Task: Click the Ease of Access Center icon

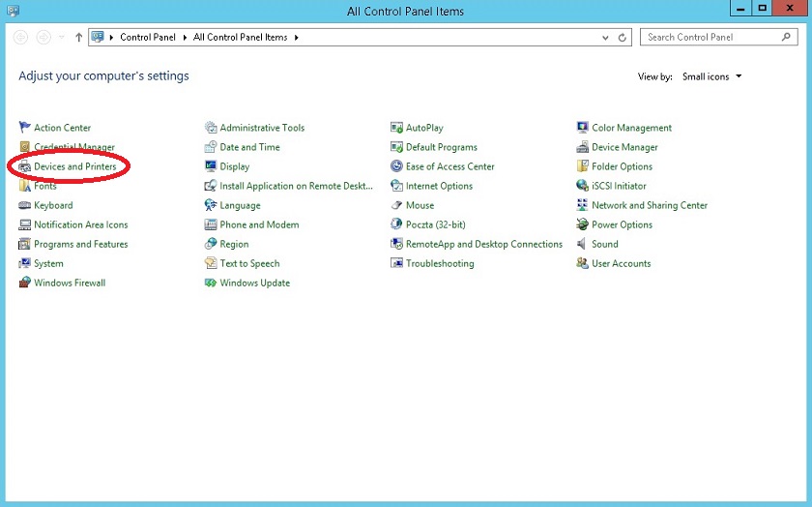Action: [396, 166]
